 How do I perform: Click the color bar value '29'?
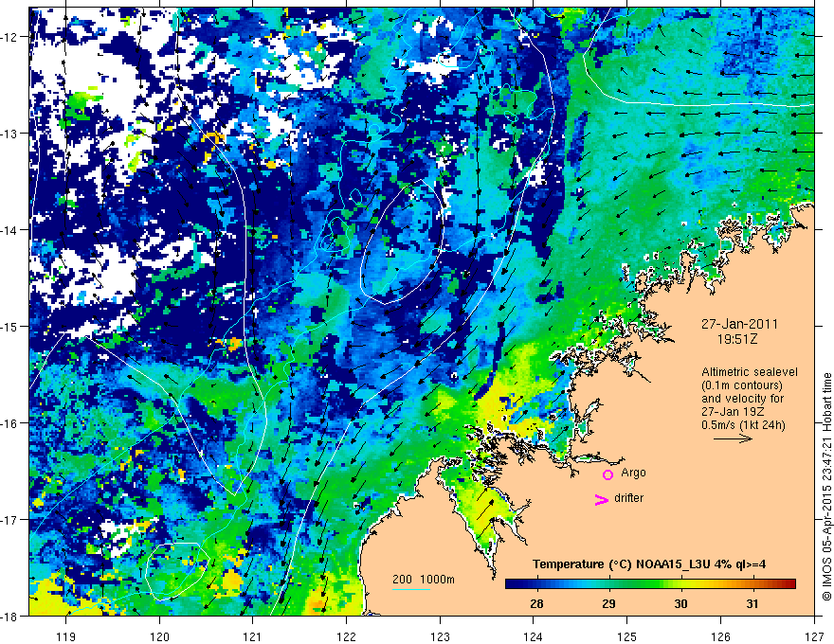pos(608,603)
